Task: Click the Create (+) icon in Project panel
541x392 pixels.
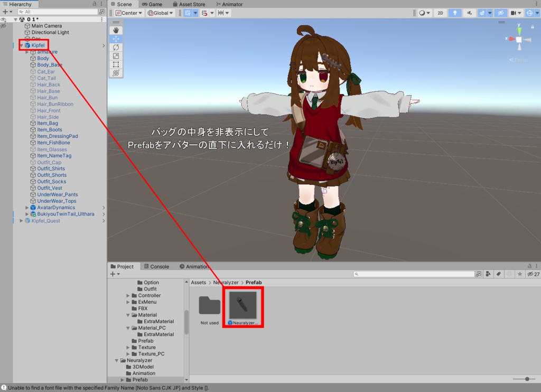Action: pos(113,274)
